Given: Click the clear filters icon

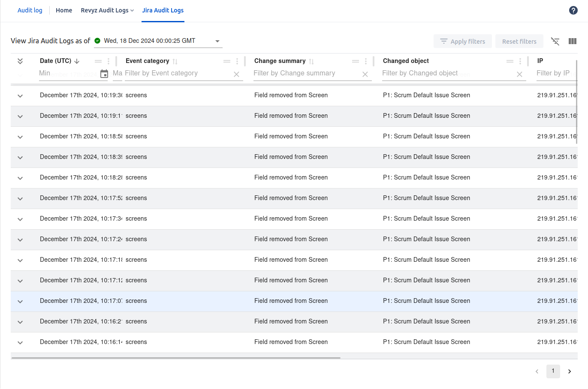Looking at the screenshot, I should 555,41.
